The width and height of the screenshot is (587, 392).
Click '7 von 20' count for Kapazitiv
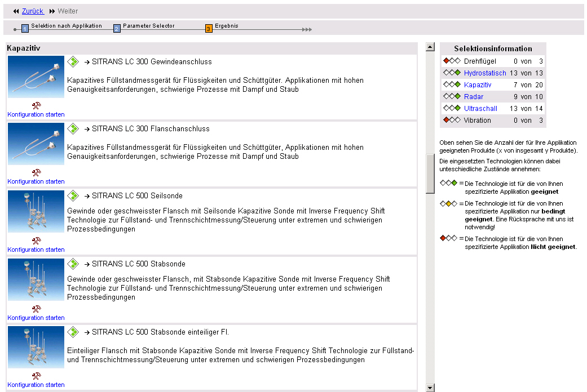[x=528, y=85]
